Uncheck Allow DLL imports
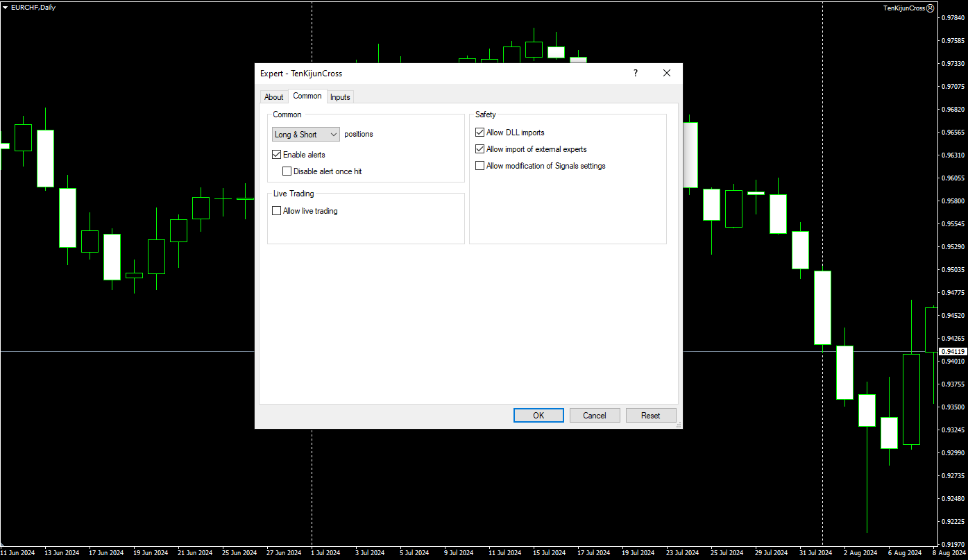Image resolution: width=968 pixels, height=560 pixels. coord(479,133)
